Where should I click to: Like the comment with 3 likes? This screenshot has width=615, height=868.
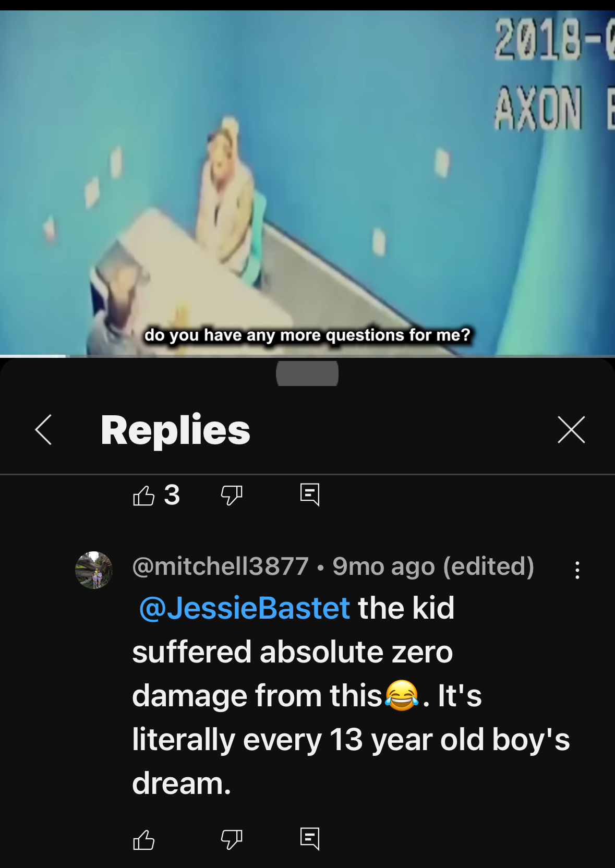143,495
